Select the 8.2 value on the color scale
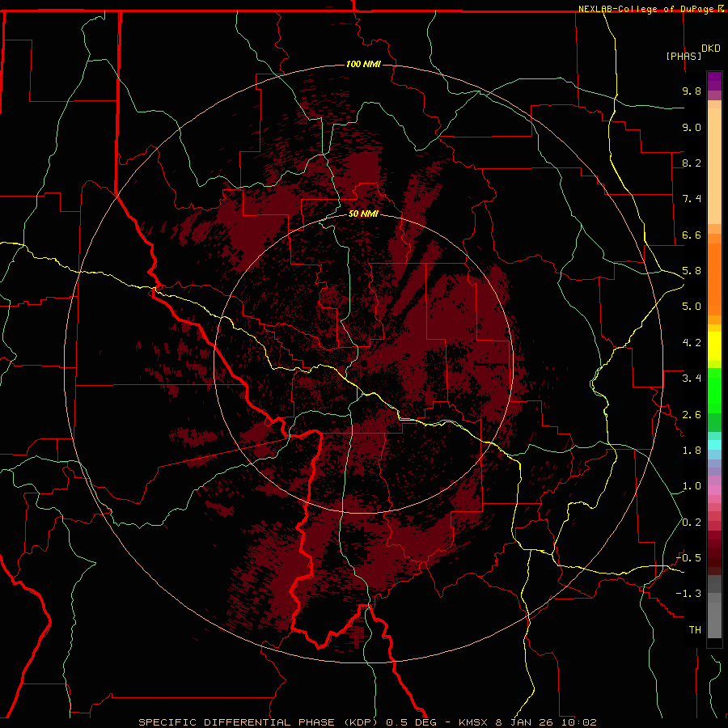The image size is (728, 728). click(x=692, y=163)
